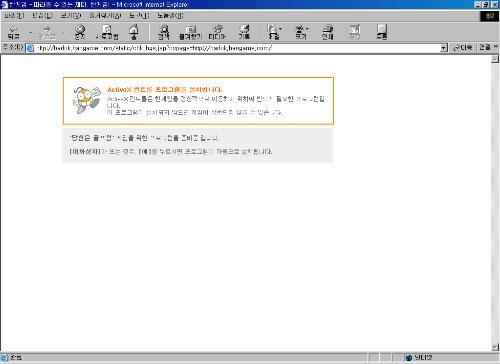Open the text Size button dropdown arrow
This screenshot has width=500, height=364.
(307, 29)
